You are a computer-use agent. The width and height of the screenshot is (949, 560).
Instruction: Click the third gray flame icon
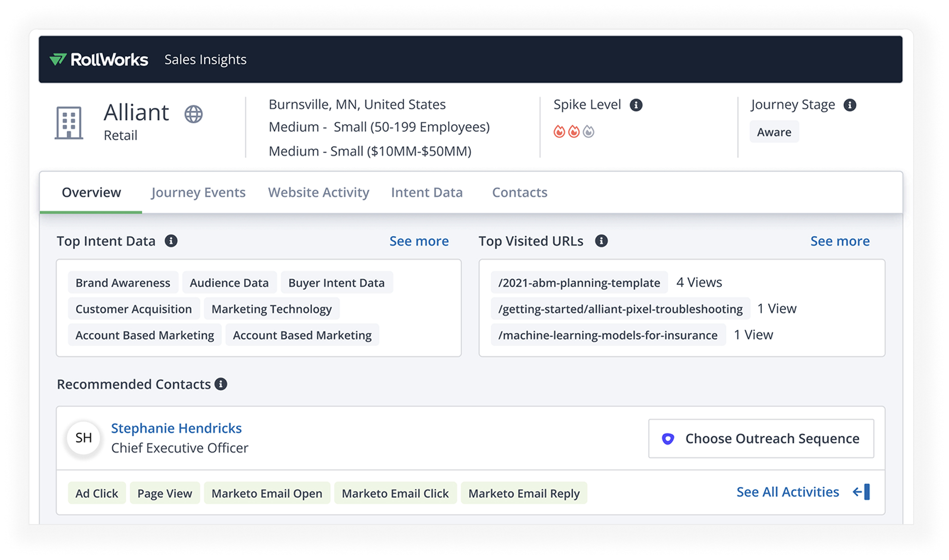(588, 132)
